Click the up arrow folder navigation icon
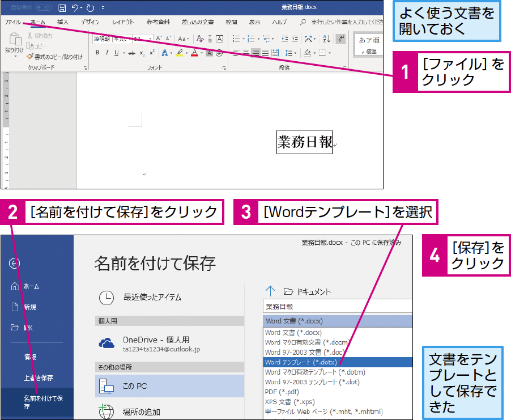Screen dimensions: 511x420 coord(270,291)
